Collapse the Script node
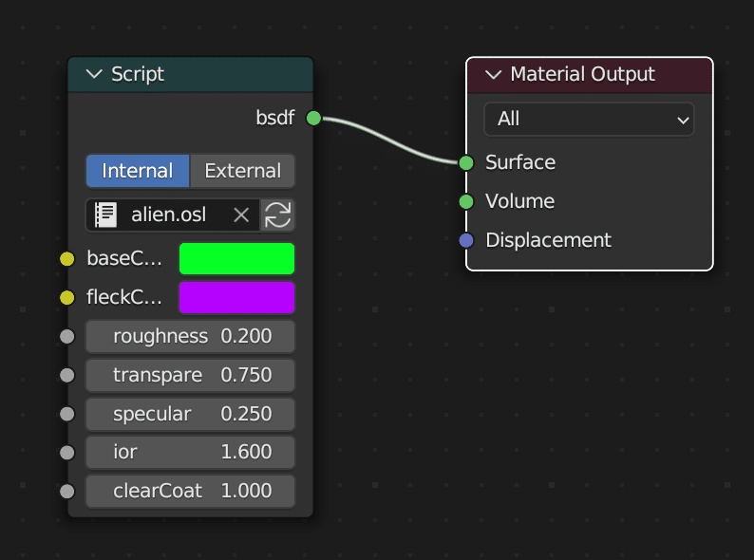 click(x=94, y=74)
